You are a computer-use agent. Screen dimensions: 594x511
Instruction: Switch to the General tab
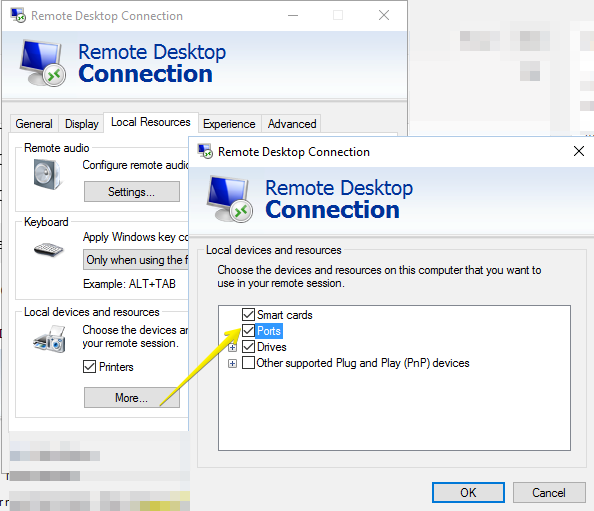coord(34,124)
